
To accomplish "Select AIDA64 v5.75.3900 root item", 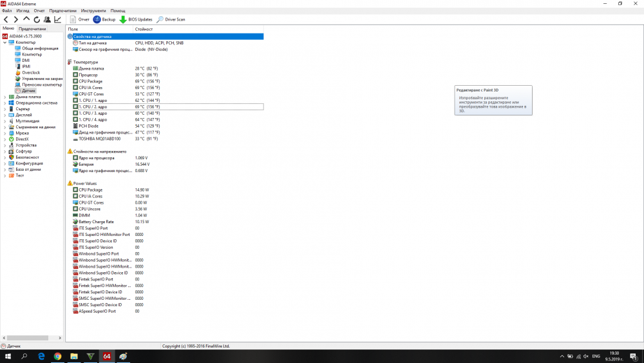I will coord(22,36).
